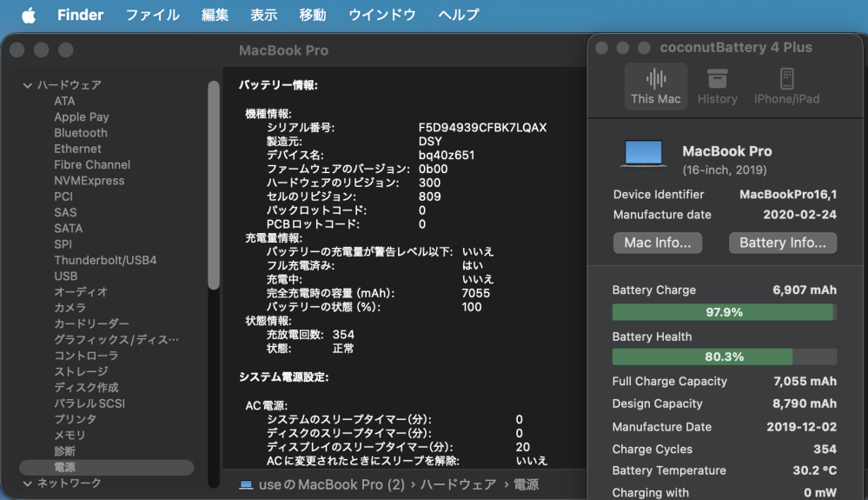The height and width of the screenshot is (500, 868).
Task: Click the Full Charge Capacity 7,055 mAh value
Action: (805, 381)
